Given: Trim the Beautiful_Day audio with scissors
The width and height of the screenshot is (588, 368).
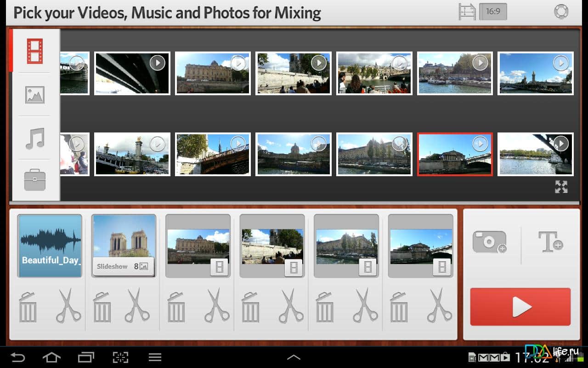Looking at the screenshot, I should [68, 305].
